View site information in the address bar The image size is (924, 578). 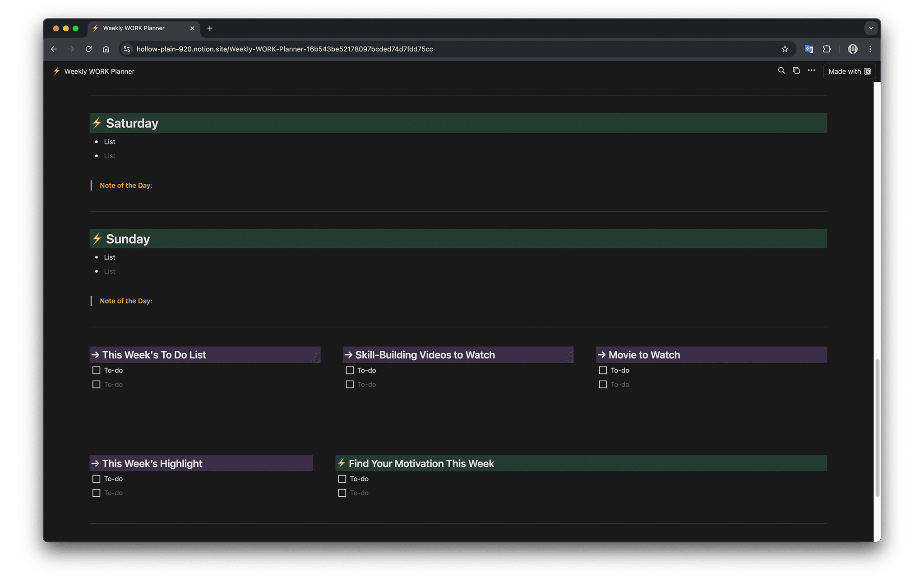(x=127, y=49)
